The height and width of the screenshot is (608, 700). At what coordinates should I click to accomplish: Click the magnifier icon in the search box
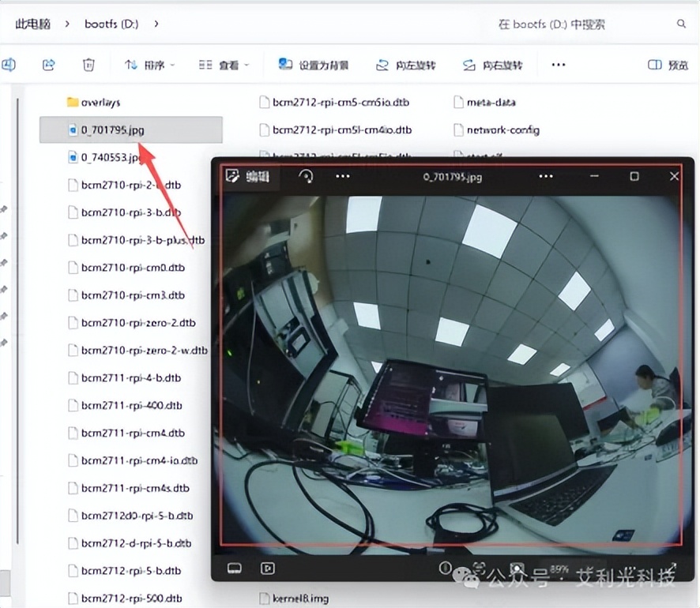(x=681, y=24)
